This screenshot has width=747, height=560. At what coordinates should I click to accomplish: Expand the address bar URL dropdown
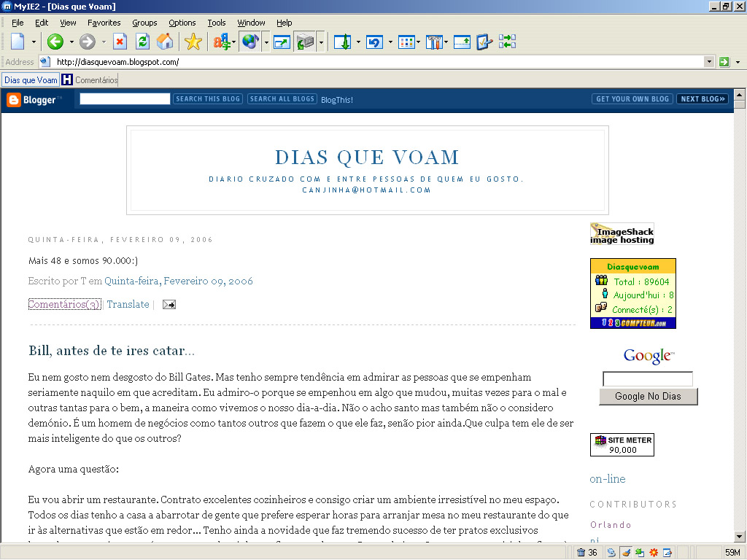click(x=709, y=62)
